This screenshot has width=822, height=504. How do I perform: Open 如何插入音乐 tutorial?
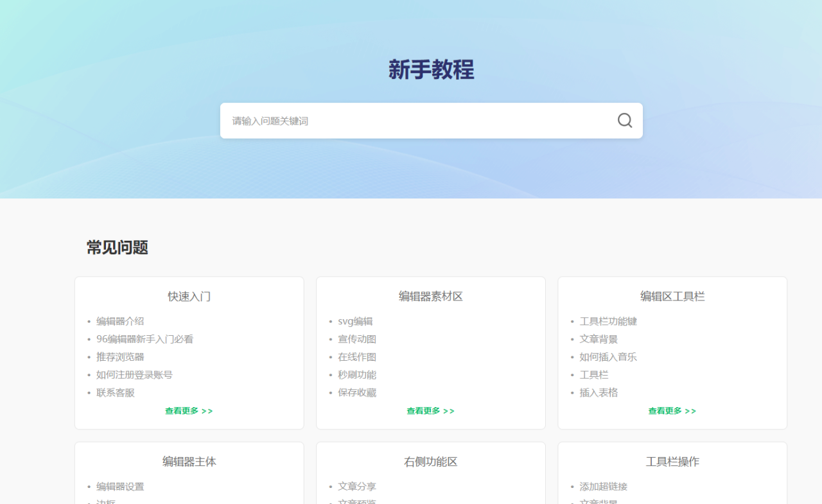pos(608,357)
